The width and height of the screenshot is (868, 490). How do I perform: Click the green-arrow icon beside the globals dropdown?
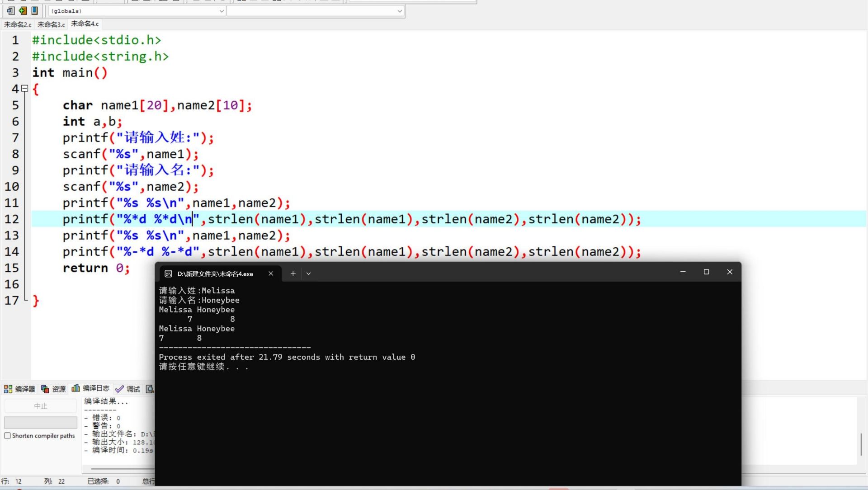[23, 10]
